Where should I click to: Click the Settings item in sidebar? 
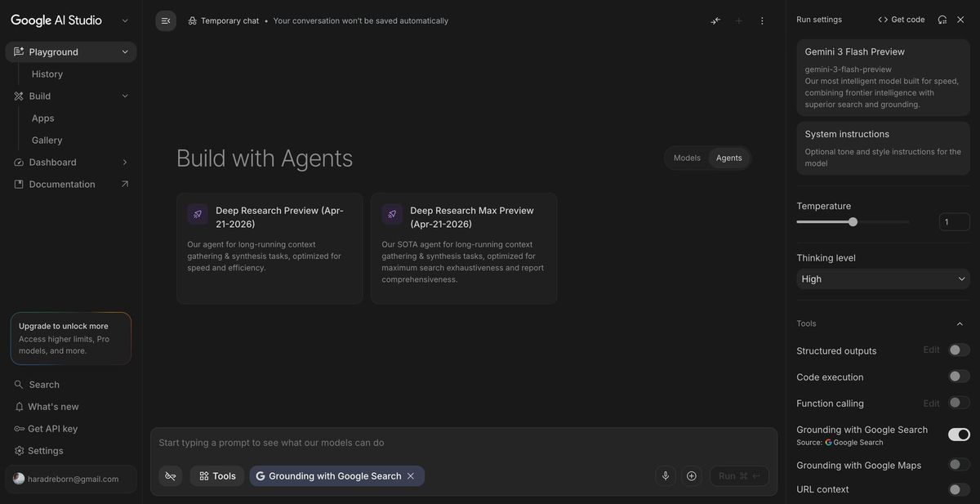coord(71,451)
